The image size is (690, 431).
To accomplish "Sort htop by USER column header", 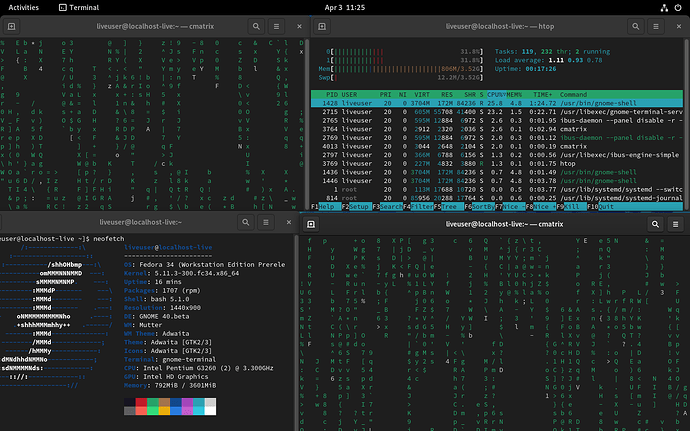I will [x=349, y=95].
